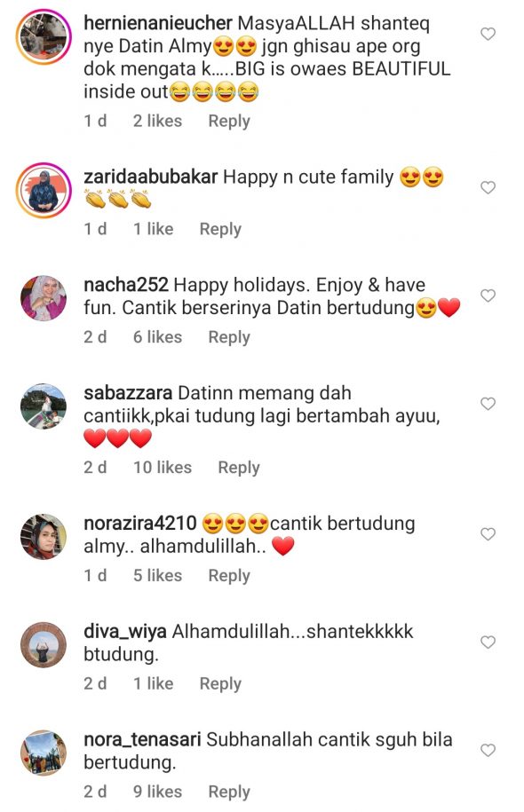Image resolution: width=524 pixels, height=812 pixels.
Task: Tap the heart icon beside sabazzara's comment
Action: 488,404
